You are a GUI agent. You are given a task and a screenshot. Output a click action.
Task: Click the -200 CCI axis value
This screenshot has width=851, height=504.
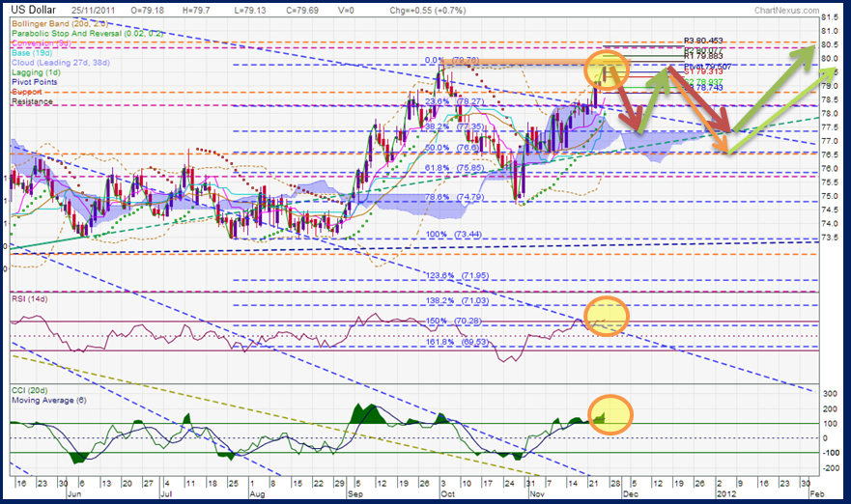click(x=831, y=468)
